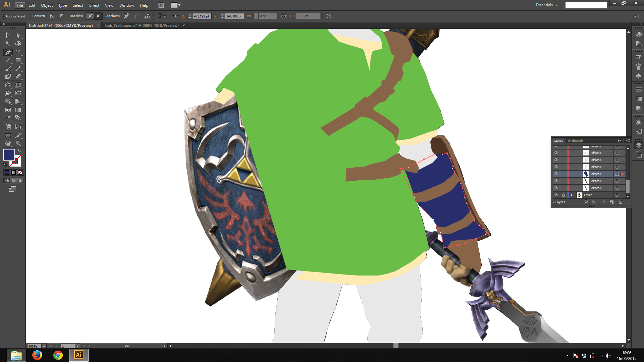Open artboard navigation dropdown

point(77,346)
